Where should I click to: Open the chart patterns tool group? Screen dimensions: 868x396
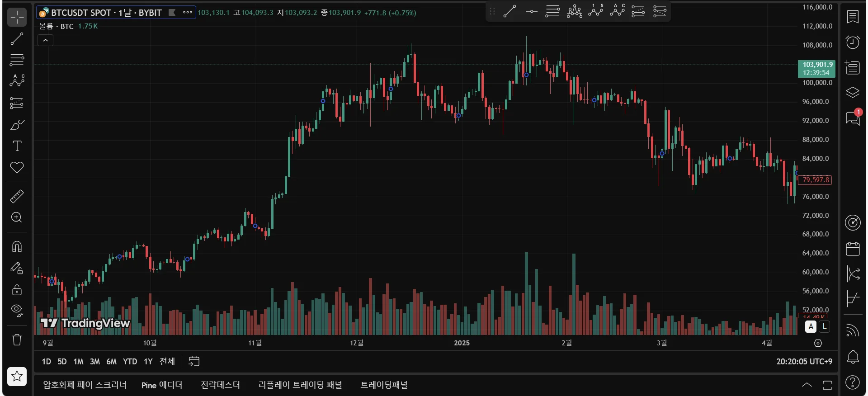tap(17, 81)
